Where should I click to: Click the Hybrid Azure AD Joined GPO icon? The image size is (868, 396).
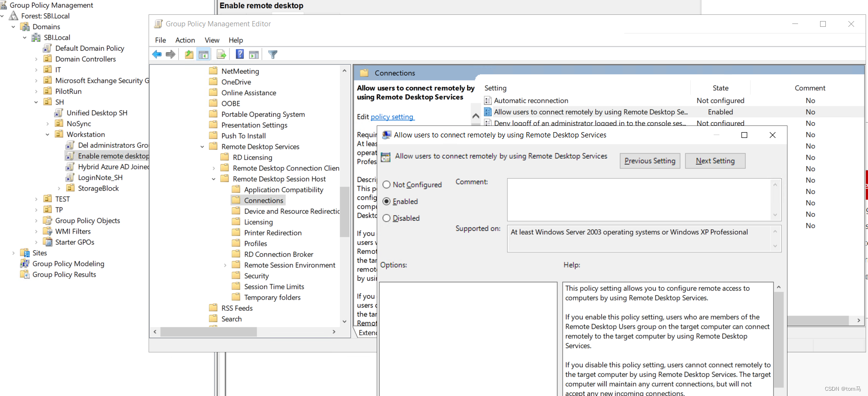coord(70,167)
